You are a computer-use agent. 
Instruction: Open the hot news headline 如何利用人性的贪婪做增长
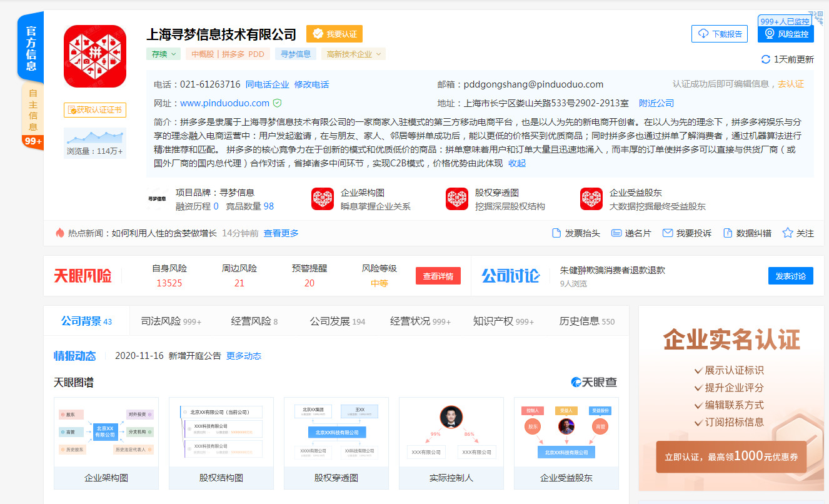[164, 233]
